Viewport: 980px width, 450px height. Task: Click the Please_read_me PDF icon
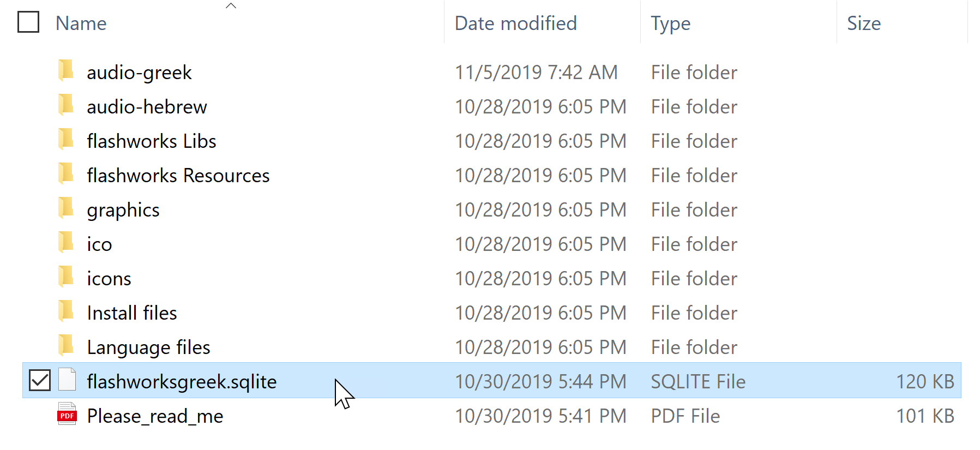[67, 415]
